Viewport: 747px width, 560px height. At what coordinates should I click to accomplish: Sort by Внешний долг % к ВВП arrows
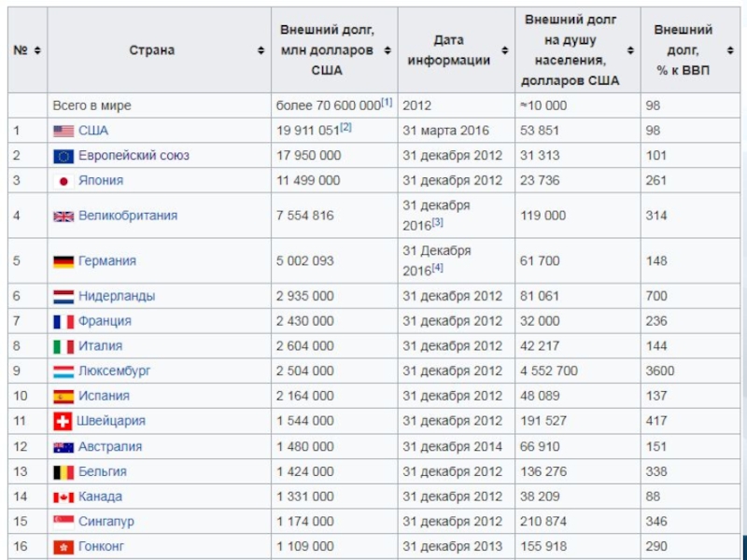[728, 50]
